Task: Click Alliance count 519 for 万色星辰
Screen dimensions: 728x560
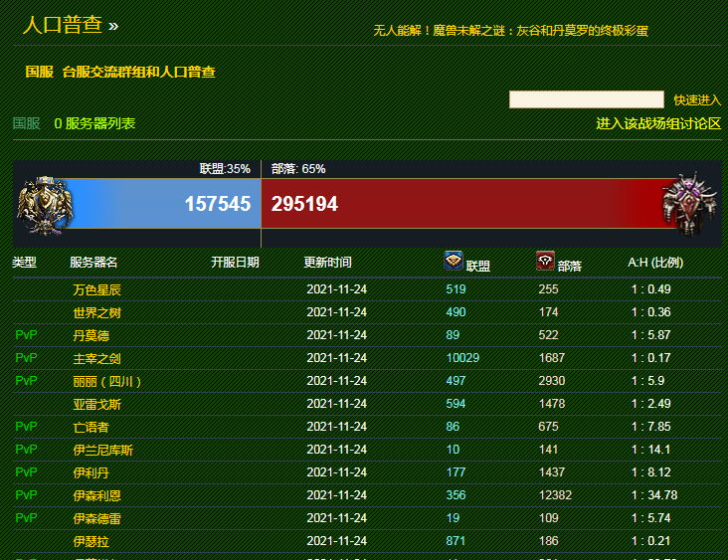Action: [455, 289]
